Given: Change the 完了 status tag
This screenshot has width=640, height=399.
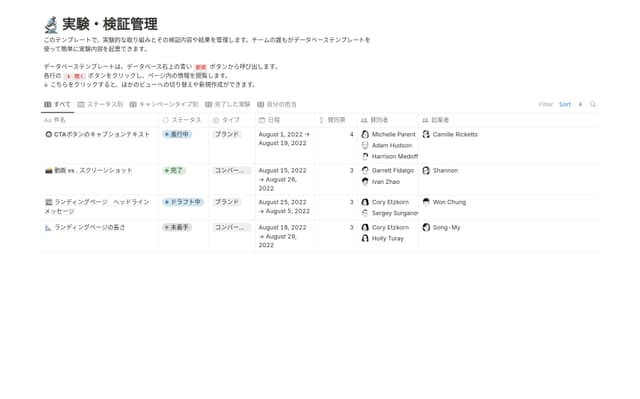Looking at the screenshot, I should tap(174, 171).
